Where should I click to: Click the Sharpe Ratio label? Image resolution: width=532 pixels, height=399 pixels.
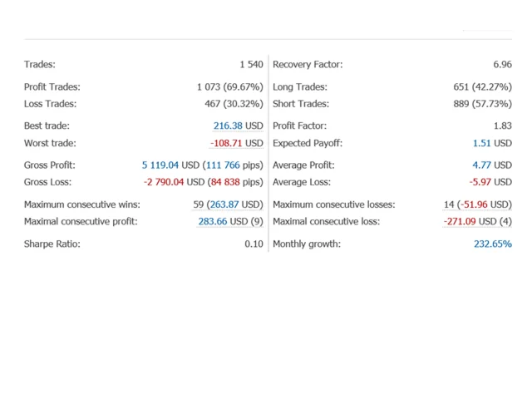tap(52, 244)
